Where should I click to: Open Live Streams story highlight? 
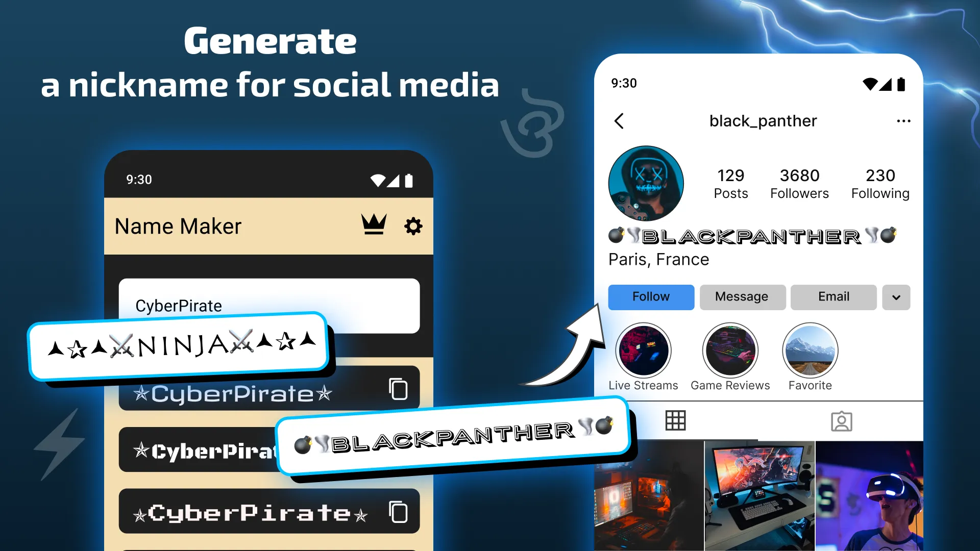pos(643,349)
